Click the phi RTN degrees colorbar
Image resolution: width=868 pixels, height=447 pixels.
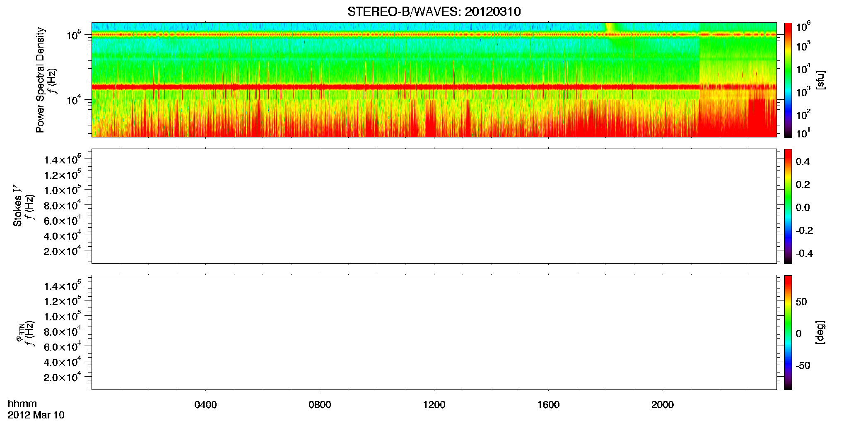(788, 332)
